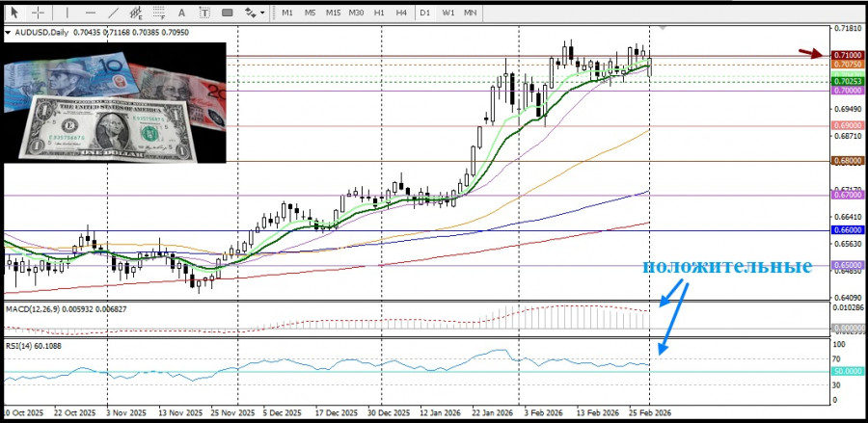Click the RSI 50.0000 level label
This screenshot has width=868, height=423.
click(x=848, y=371)
